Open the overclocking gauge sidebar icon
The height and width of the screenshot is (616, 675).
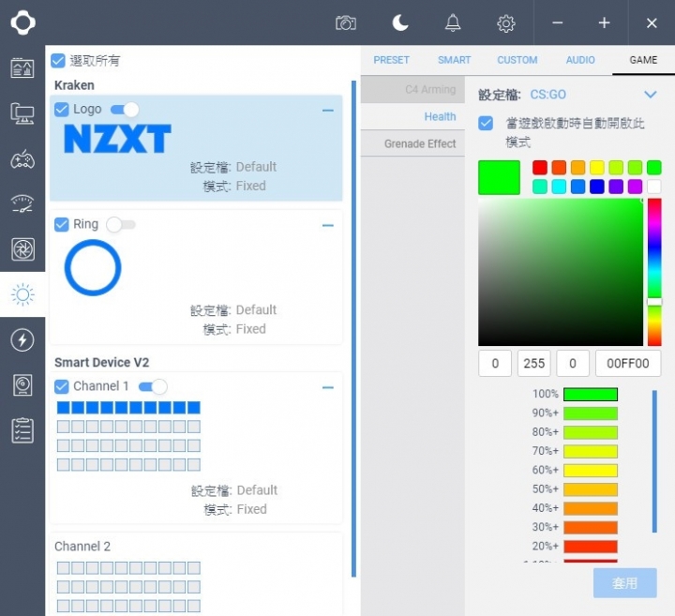coord(22,204)
